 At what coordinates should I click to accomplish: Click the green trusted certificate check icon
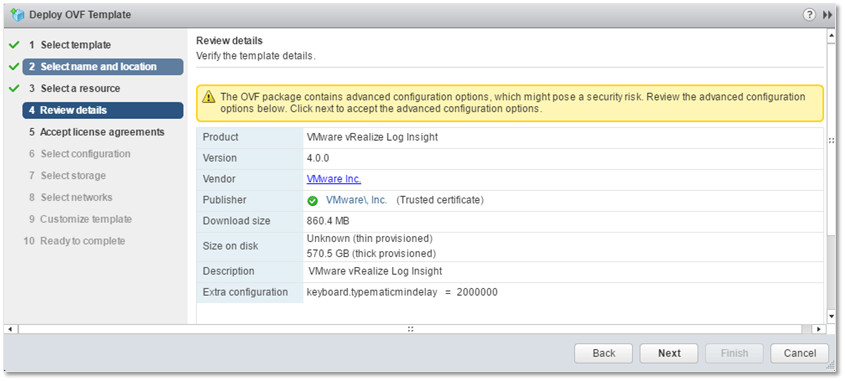click(x=313, y=200)
